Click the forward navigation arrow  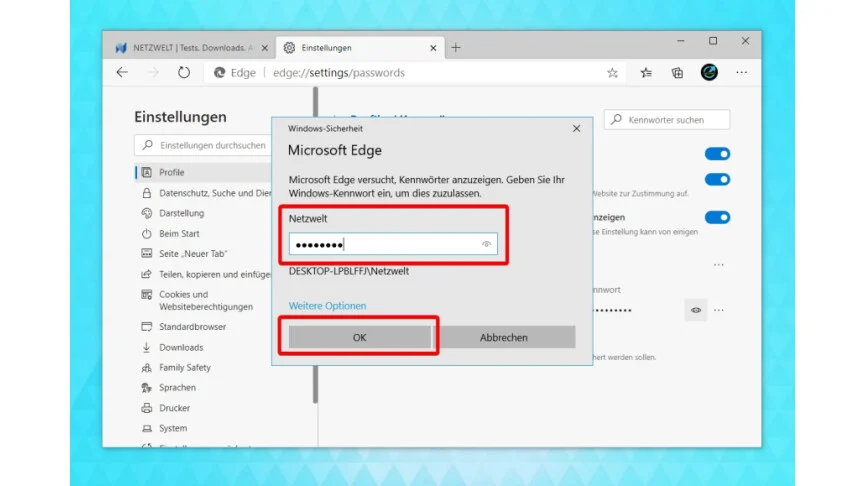point(153,72)
